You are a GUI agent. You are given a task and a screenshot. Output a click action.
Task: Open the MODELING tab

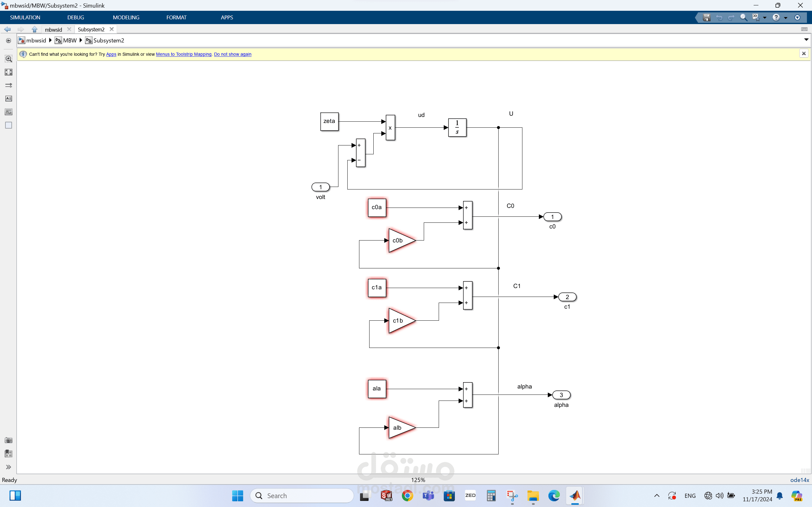[126, 17]
